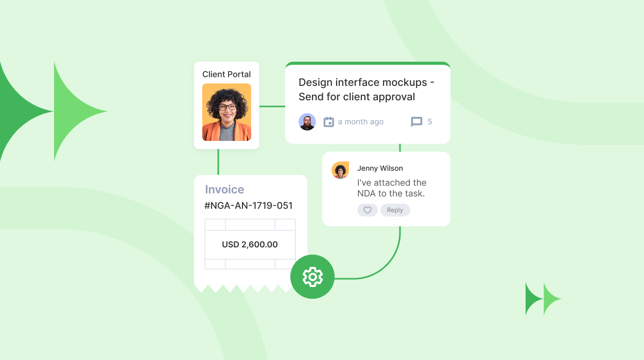This screenshot has height=360, width=644.
Task: Click the 'a month ago' timestamp
Action: [x=360, y=122]
